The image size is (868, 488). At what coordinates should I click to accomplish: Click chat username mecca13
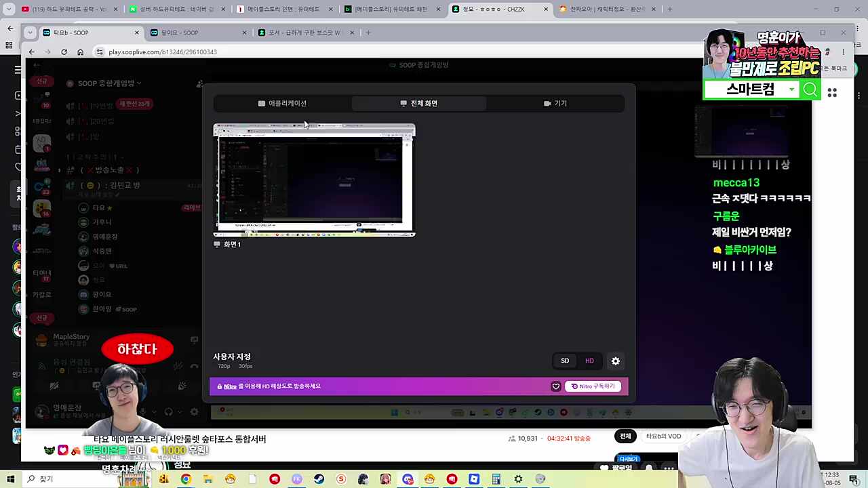[x=736, y=182]
